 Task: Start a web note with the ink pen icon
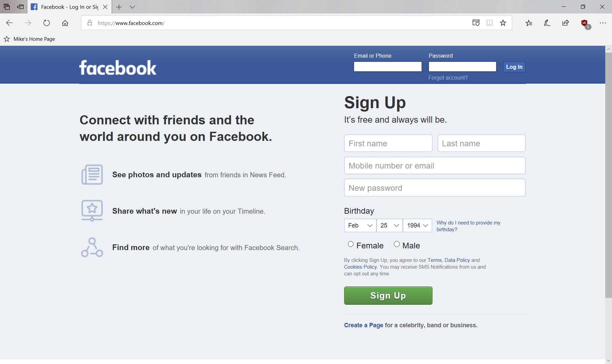[x=547, y=23]
